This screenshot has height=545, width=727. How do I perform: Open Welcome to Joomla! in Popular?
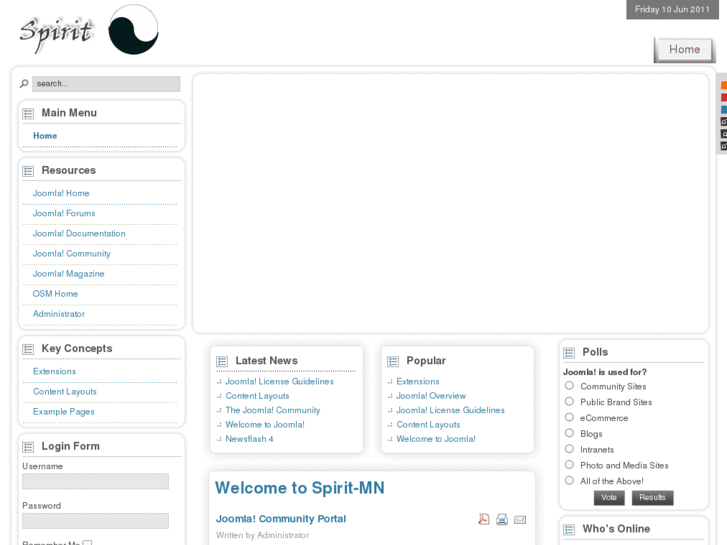[436, 439]
